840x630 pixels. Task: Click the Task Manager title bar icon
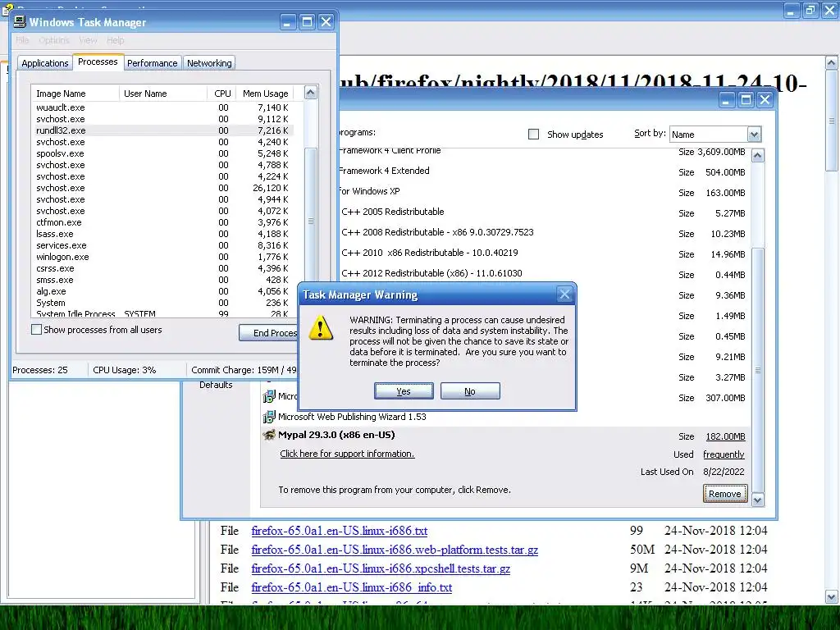pyautogui.click(x=20, y=21)
